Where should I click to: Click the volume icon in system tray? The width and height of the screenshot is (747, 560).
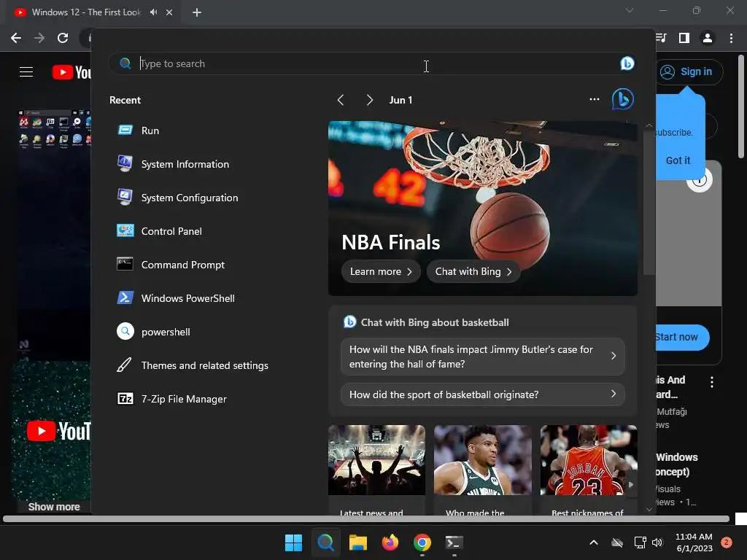(657, 542)
